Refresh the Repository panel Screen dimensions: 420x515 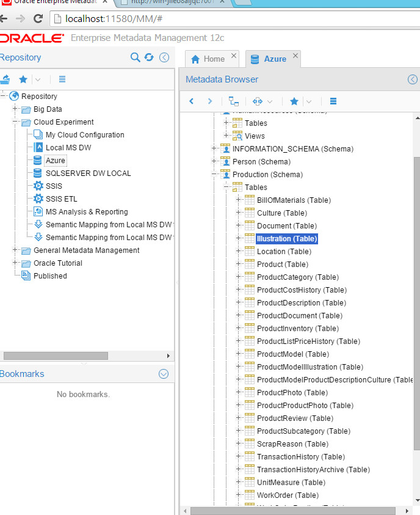(150, 57)
